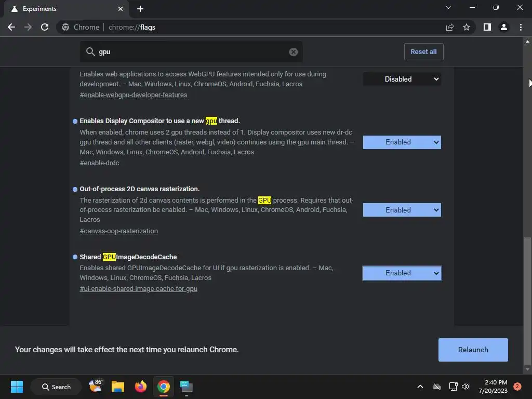Viewport: 532px width, 399px height.
Task: Open the #enable-drdc link
Action: tap(99, 163)
